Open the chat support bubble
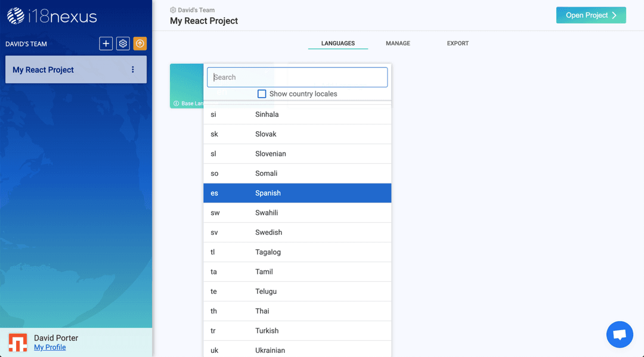Viewport: 644px width, 357px height. pos(620,334)
